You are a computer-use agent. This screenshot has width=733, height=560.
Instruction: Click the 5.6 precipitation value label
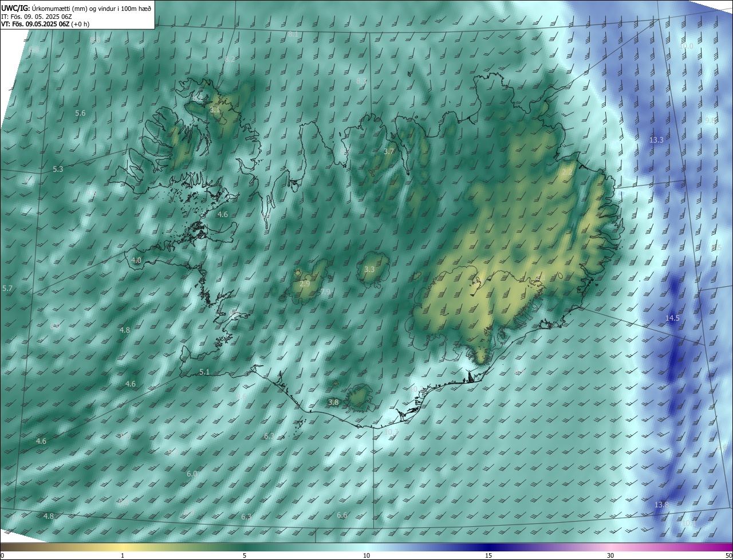pos(80,113)
